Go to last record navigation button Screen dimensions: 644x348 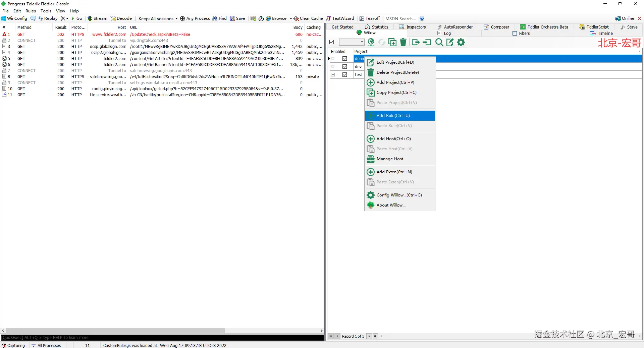point(375,336)
